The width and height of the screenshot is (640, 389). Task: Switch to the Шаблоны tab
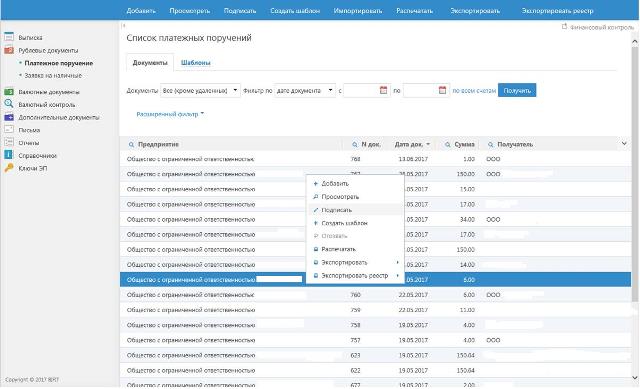[x=196, y=63]
